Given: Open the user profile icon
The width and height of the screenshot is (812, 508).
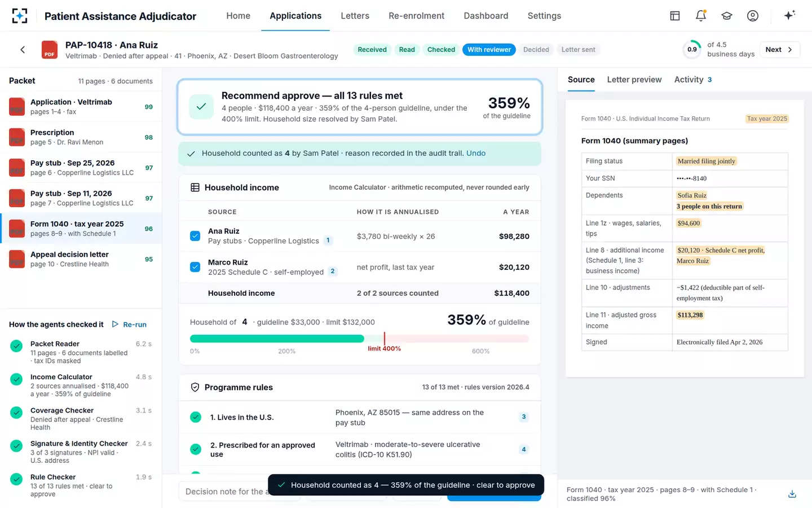Looking at the screenshot, I should pyautogui.click(x=753, y=16).
